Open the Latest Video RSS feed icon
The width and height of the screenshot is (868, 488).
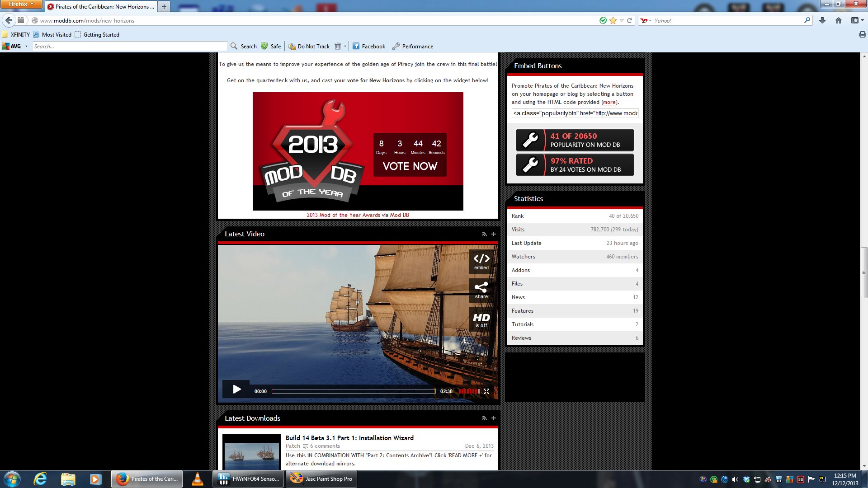484,234
